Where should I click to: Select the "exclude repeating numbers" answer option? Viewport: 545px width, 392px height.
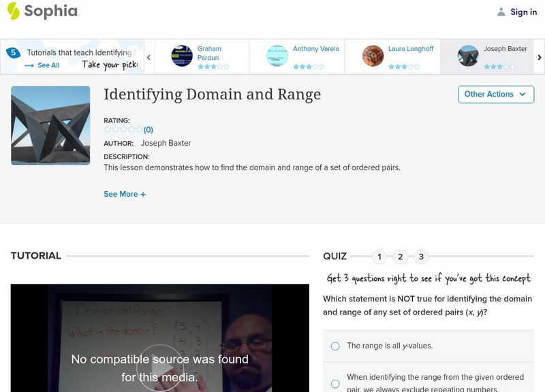(x=335, y=384)
